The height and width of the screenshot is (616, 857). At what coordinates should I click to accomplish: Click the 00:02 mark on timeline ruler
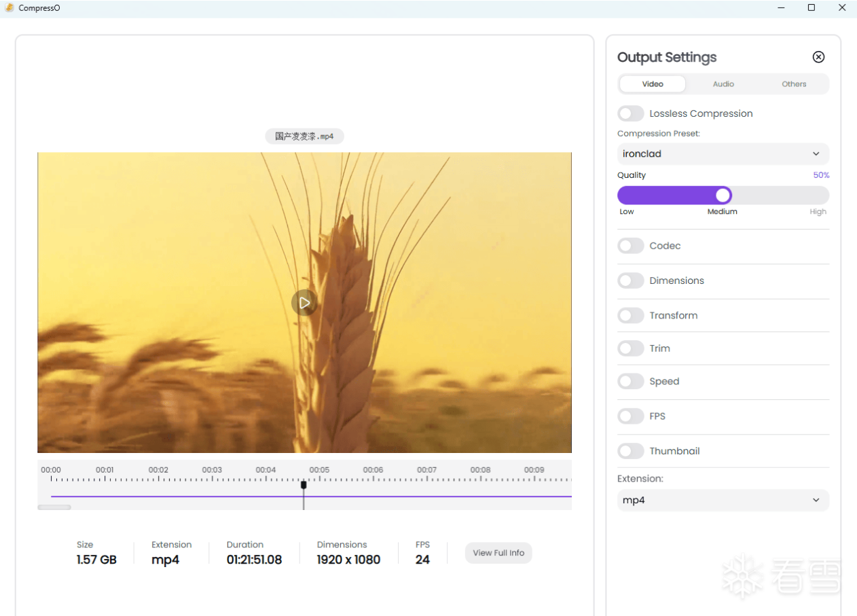point(158,470)
